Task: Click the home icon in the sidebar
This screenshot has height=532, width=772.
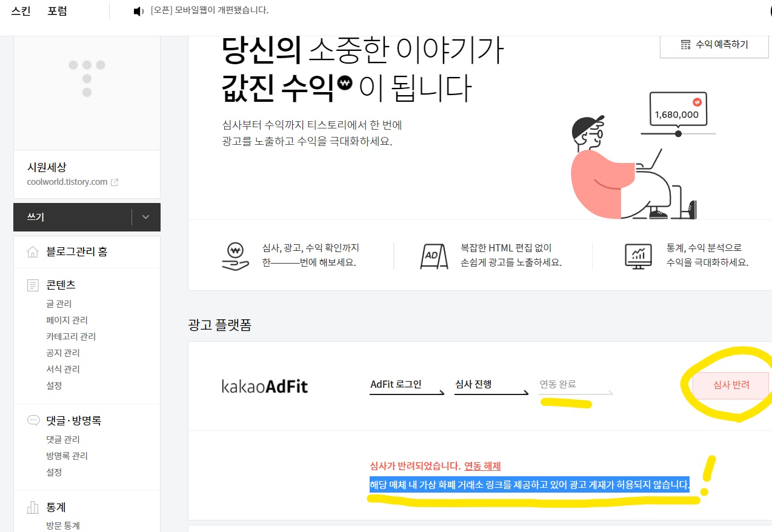Action: (x=33, y=252)
